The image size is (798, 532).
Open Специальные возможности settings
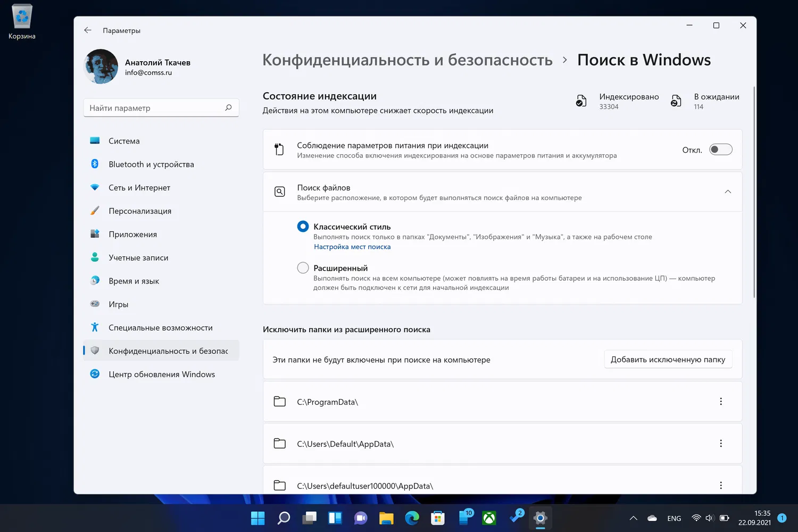tap(161, 328)
